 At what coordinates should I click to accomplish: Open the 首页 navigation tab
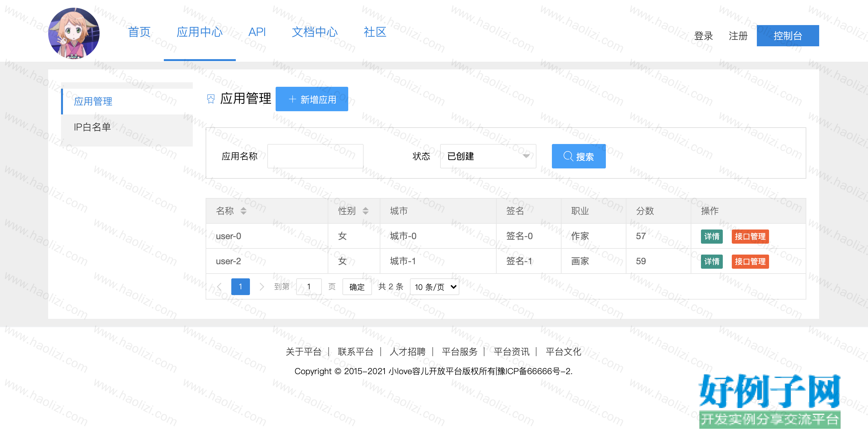(139, 32)
